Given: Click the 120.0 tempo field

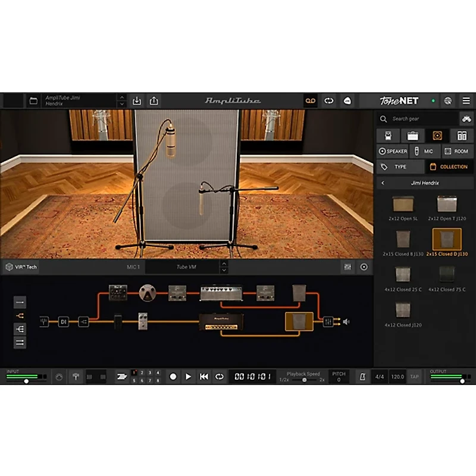Looking at the screenshot, I should (x=397, y=377).
